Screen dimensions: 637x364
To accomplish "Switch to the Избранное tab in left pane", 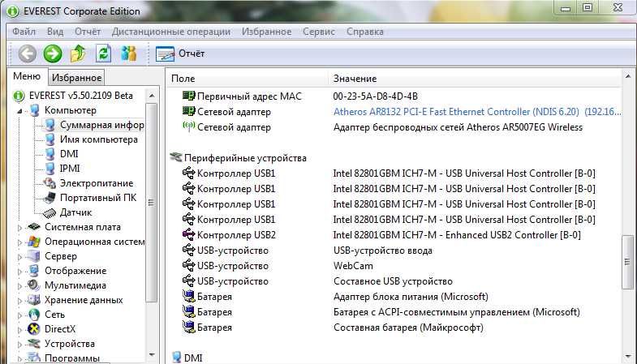I will 76,78.
